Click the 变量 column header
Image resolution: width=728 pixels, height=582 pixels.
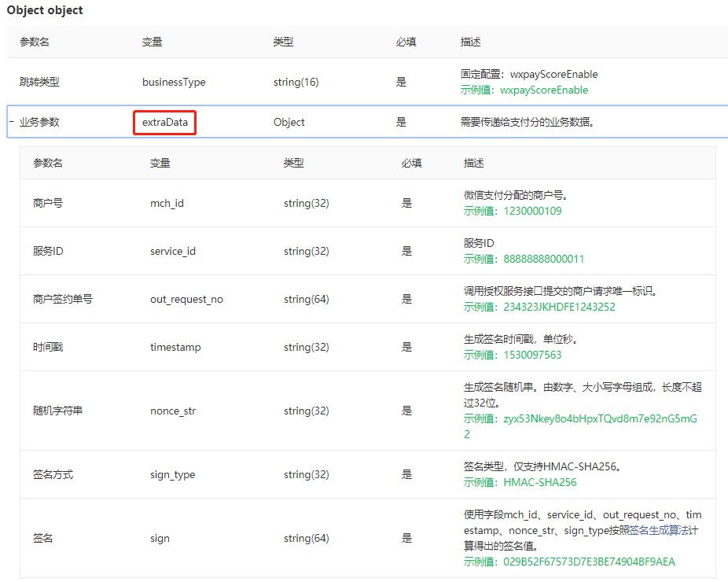pos(152,42)
